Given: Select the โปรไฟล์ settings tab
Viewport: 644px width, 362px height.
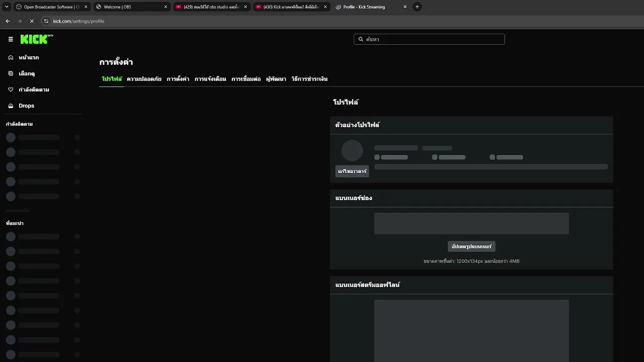Looking at the screenshot, I should point(112,79).
